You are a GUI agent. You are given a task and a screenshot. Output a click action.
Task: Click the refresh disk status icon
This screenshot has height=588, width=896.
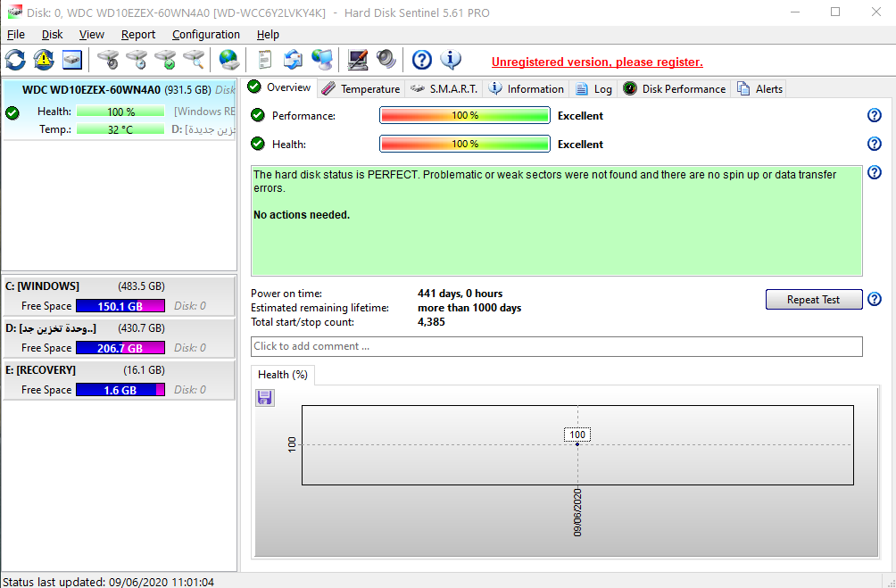[x=15, y=60]
